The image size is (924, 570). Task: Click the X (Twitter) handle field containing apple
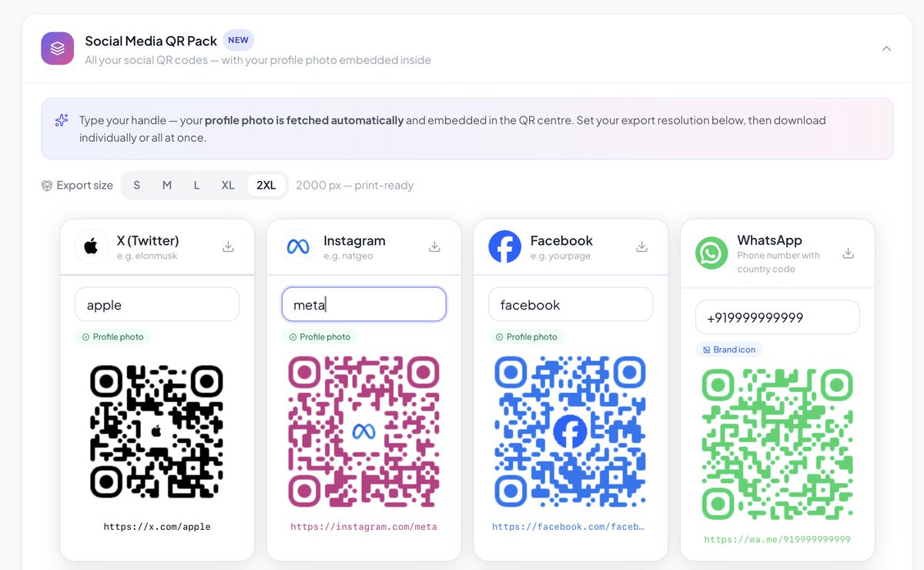157,304
